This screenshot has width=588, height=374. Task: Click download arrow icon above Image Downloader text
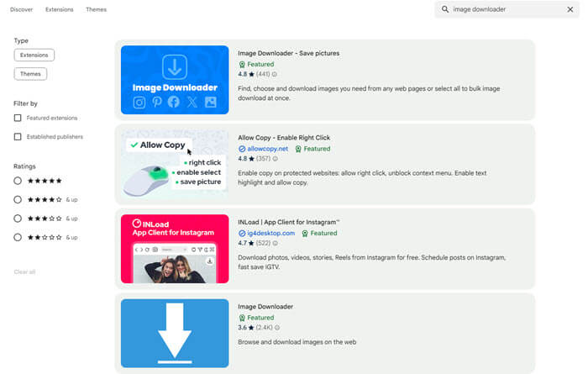pyautogui.click(x=175, y=67)
